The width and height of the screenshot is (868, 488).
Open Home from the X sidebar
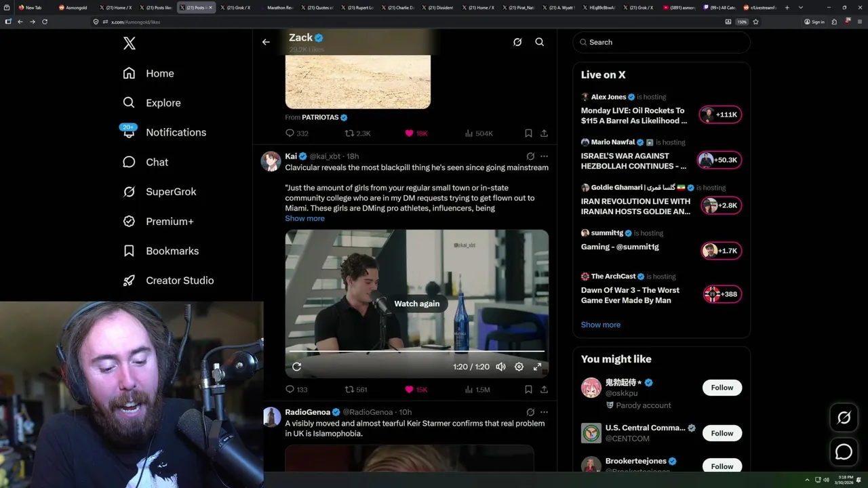click(149, 73)
